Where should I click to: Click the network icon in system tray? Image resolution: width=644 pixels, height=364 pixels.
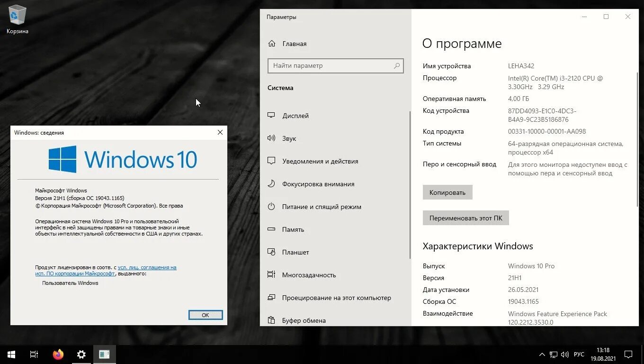(x=554, y=355)
